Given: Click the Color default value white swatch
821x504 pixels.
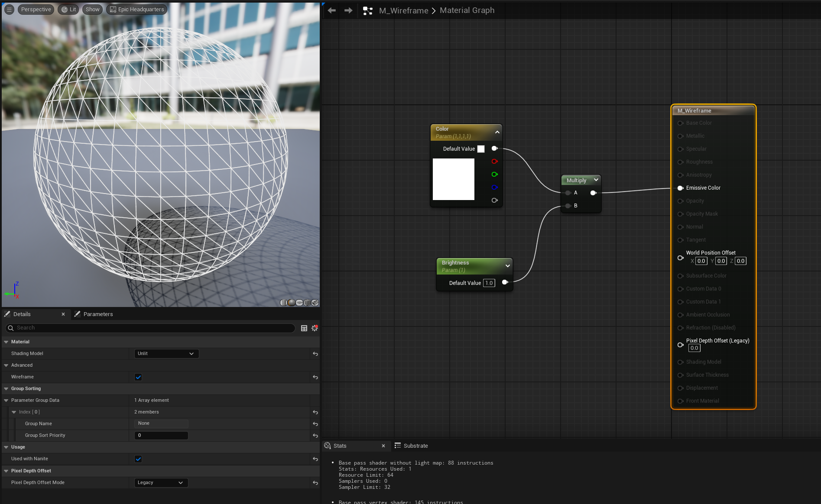Looking at the screenshot, I should point(481,149).
